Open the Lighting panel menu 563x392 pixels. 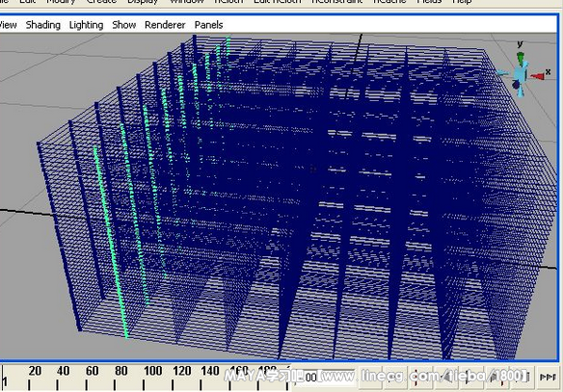click(86, 25)
